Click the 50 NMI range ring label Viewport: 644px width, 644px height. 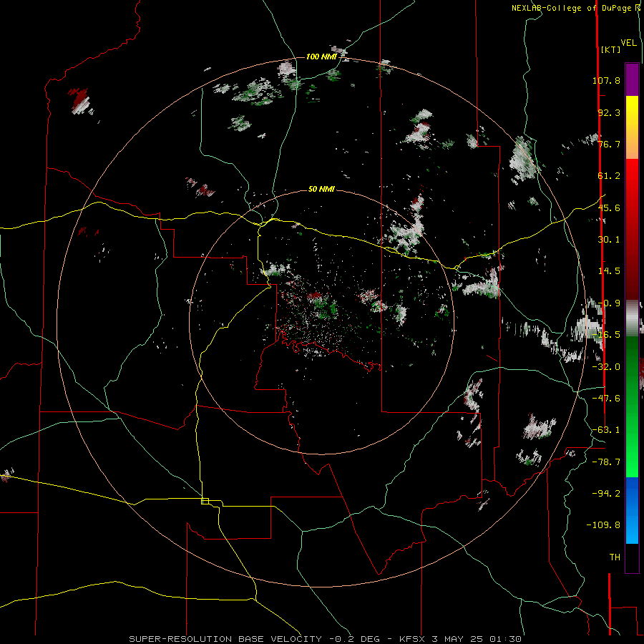(321, 189)
